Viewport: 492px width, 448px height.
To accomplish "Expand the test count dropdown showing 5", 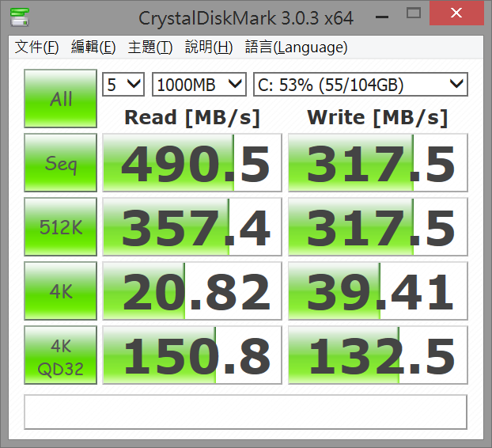I will coord(123,85).
